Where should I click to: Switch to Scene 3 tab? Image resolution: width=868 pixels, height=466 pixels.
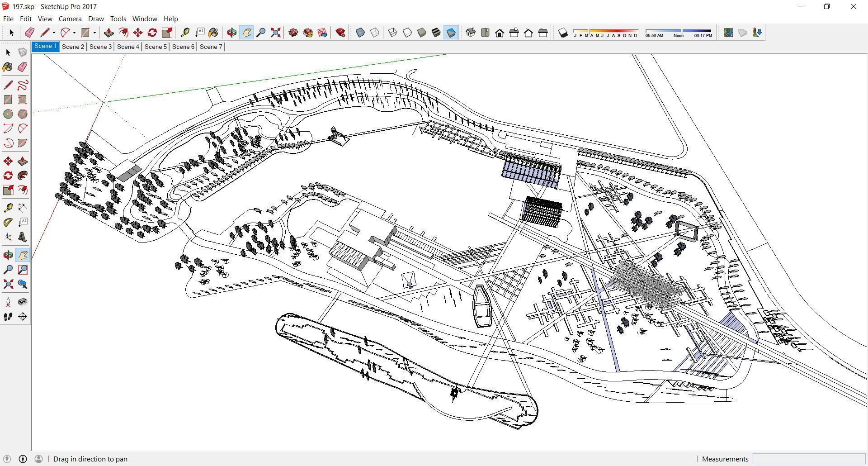coord(100,47)
